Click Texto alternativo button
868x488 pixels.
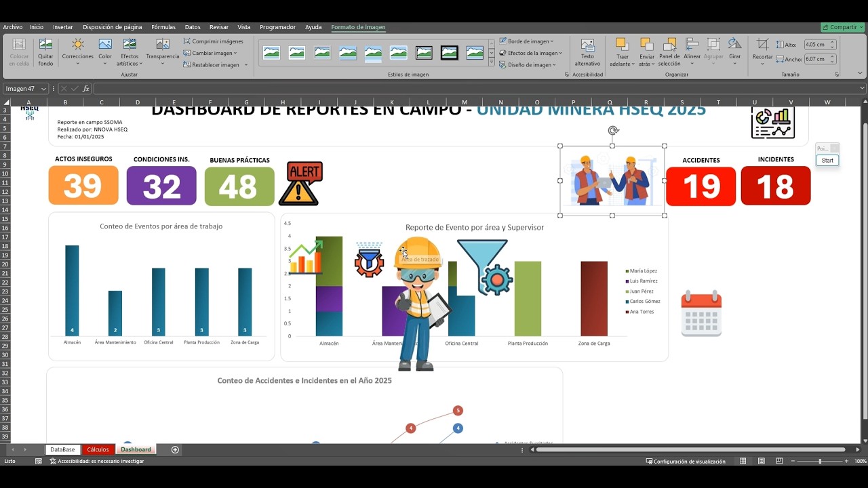point(588,52)
